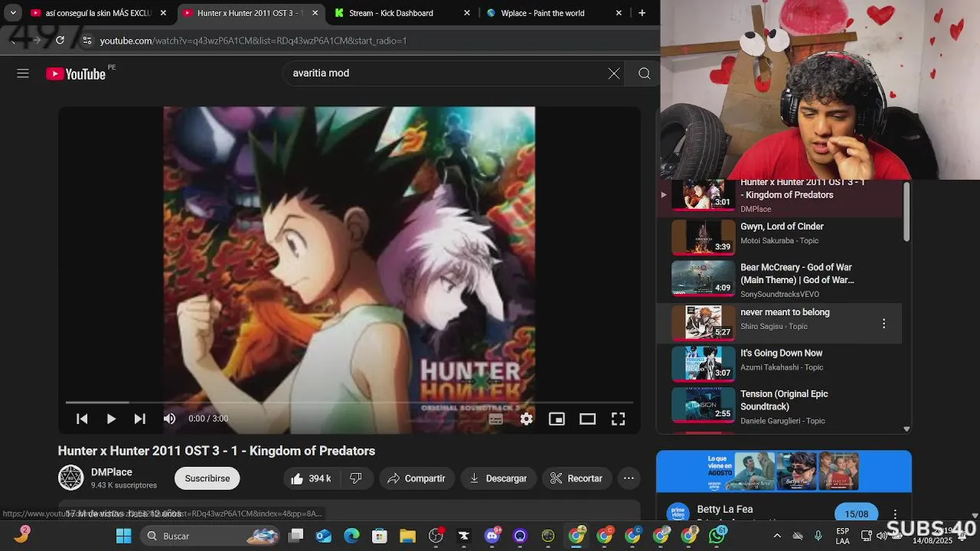
Task: Open Outlook from the taskbar
Action: 324,536
